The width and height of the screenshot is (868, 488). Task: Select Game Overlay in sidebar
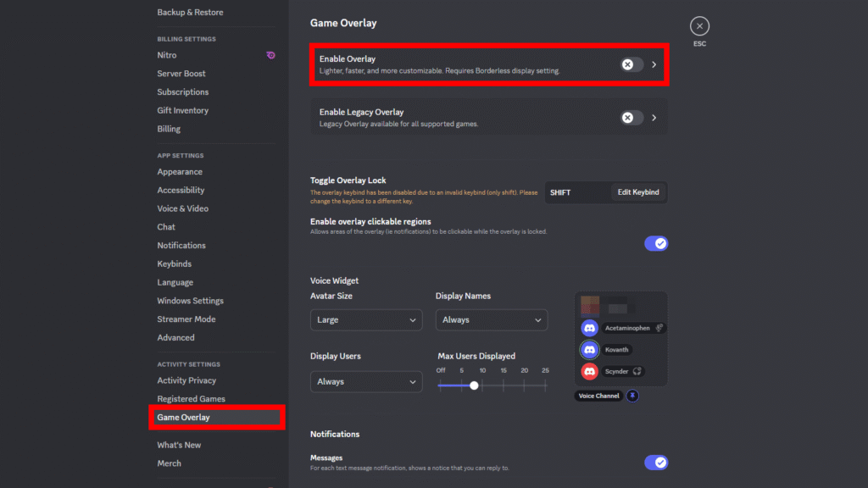click(x=216, y=417)
